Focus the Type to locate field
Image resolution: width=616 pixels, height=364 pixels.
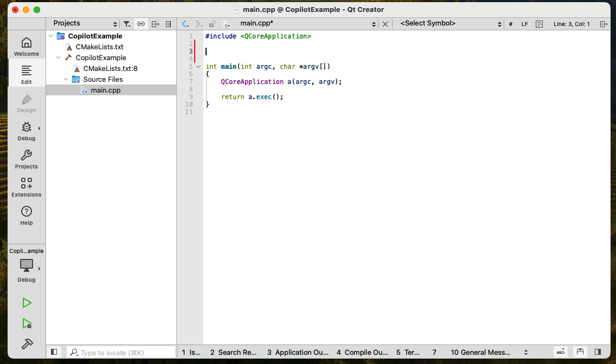[x=121, y=352]
